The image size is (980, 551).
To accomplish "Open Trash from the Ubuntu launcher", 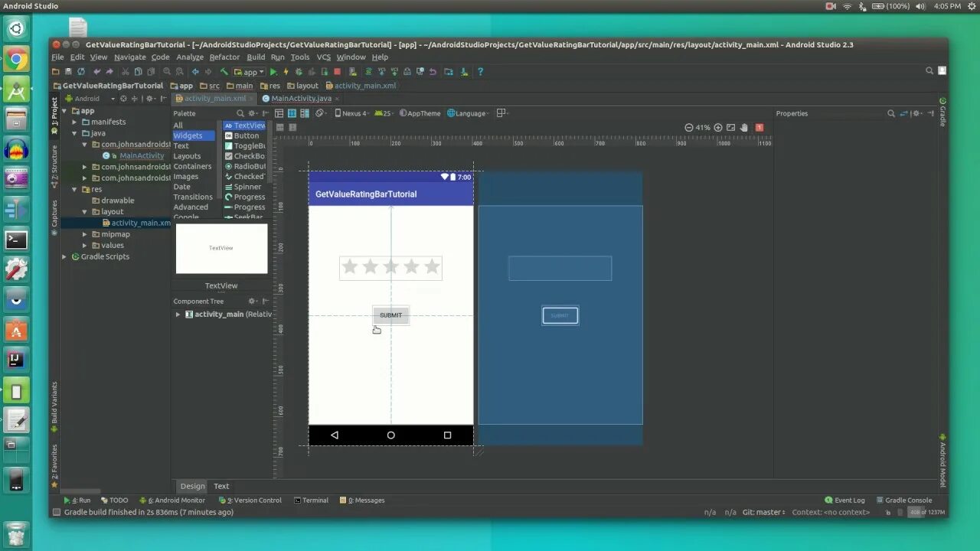I will click(x=16, y=533).
